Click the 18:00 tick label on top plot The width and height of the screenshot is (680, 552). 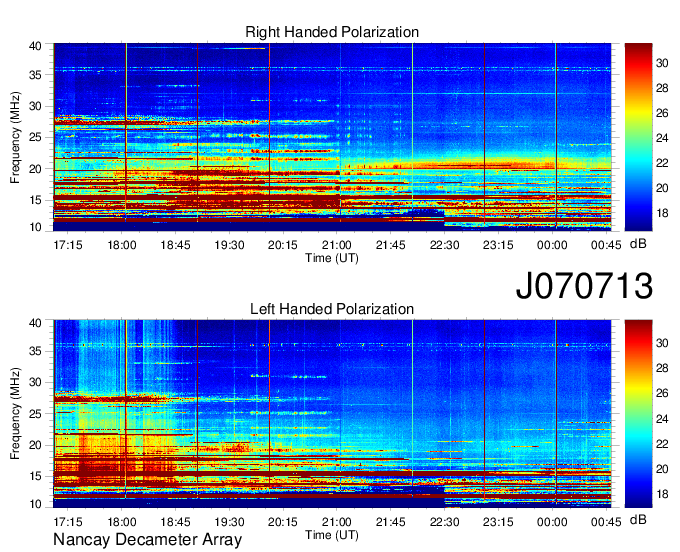coord(122,245)
